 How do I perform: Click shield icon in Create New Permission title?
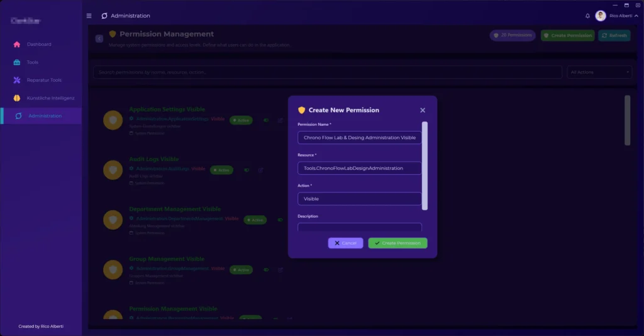click(x=301, y=110)
